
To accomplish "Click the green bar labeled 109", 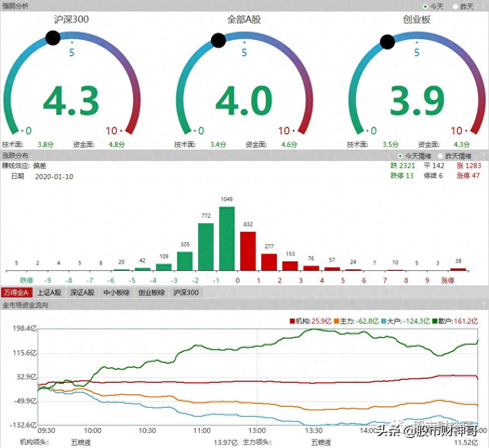I will coord(164,267).
